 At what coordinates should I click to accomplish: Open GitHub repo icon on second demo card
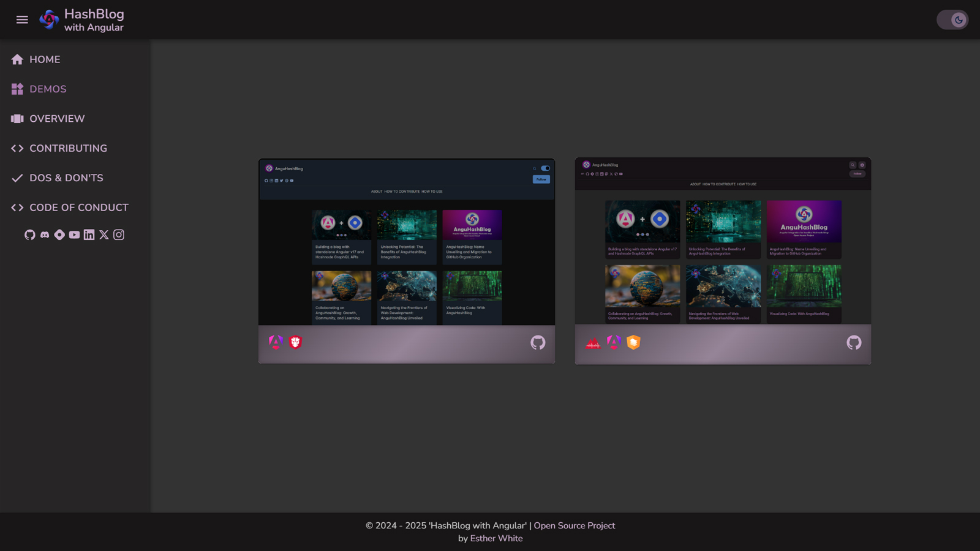coord(854,343)
